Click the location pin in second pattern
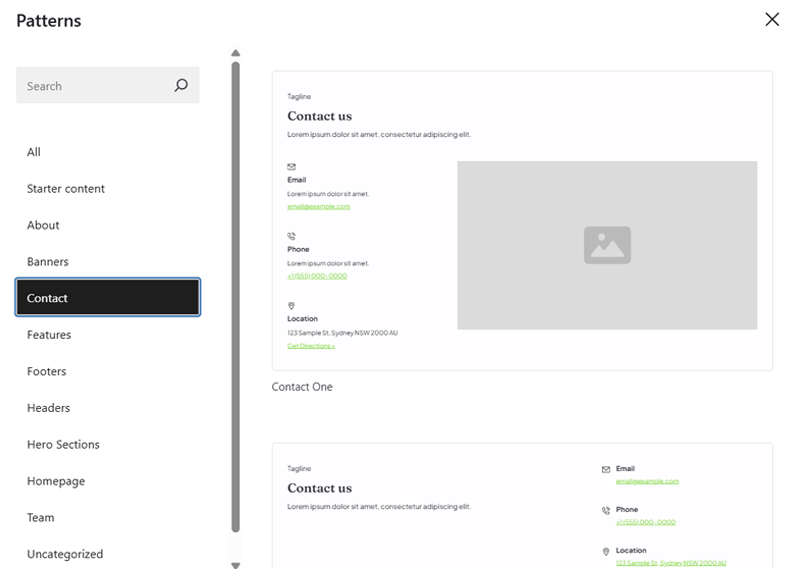 point(606,551)
